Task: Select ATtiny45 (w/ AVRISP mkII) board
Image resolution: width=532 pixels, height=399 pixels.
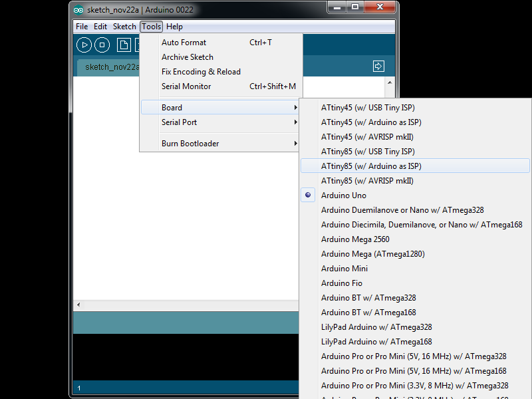Action: click(415, 137)
